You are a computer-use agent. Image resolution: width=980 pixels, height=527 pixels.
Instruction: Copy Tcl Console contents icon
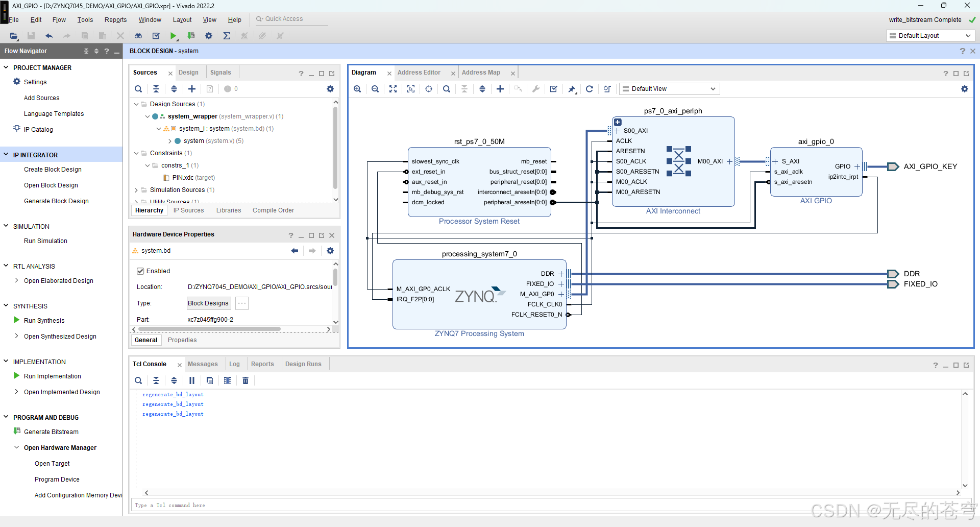coord(210,380)
